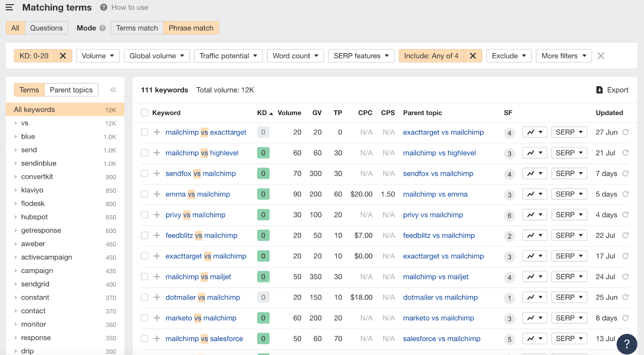Sort table by KD column header

265,113
